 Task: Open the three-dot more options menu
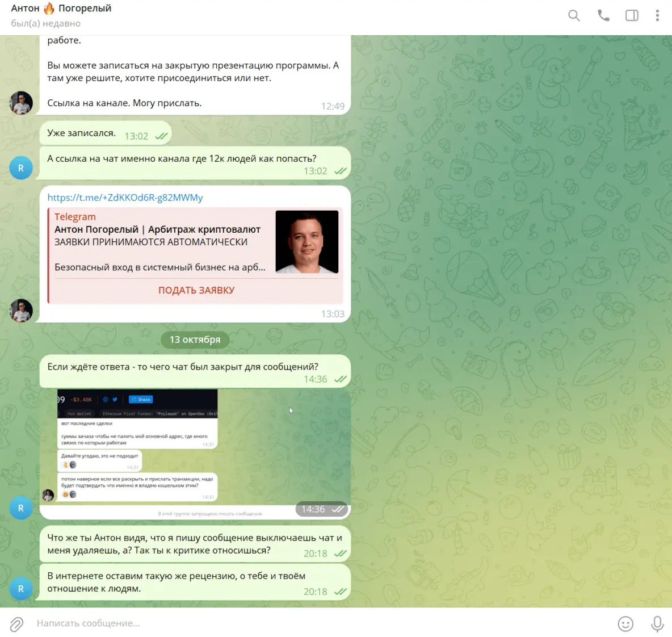tap(657, 16)
